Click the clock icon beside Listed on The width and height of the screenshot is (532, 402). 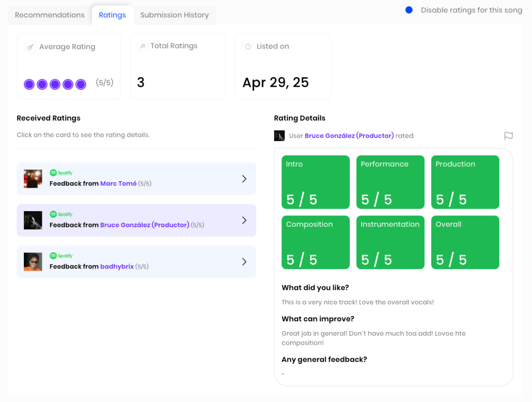pos(248,46)
